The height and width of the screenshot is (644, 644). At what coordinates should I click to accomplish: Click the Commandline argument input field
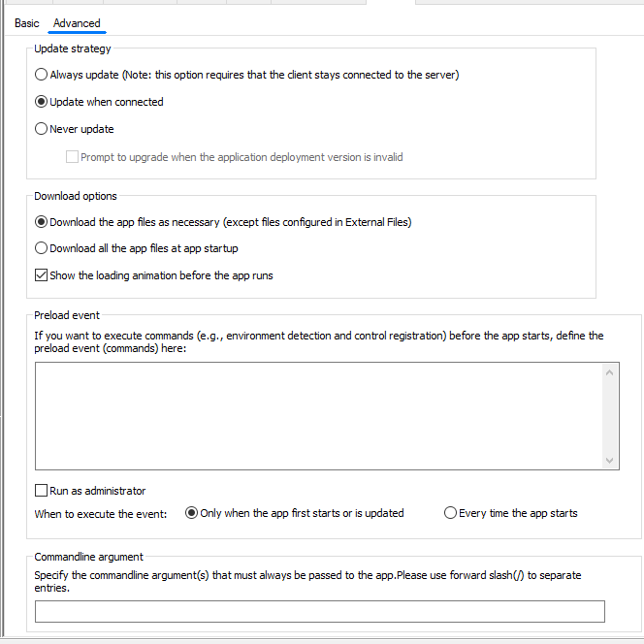click(319, 611)
